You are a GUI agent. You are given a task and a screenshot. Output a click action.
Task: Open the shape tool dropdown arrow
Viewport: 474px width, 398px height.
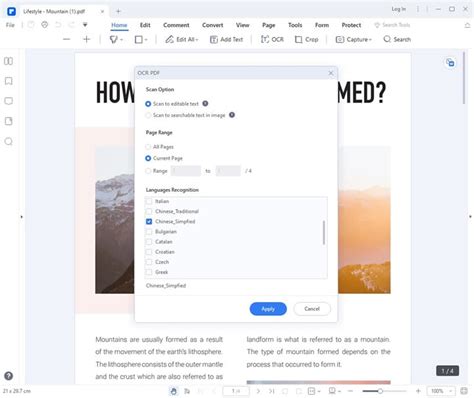[146, 40]
